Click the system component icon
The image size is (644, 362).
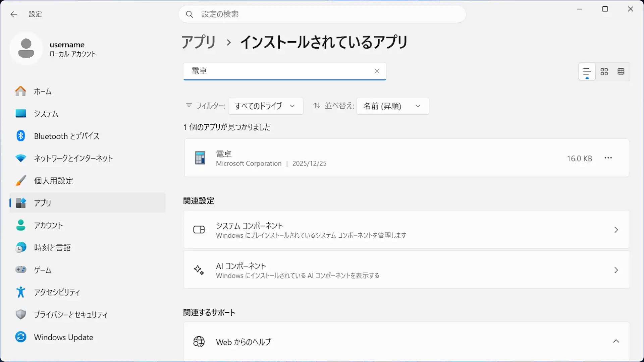[x=199, y=230]
